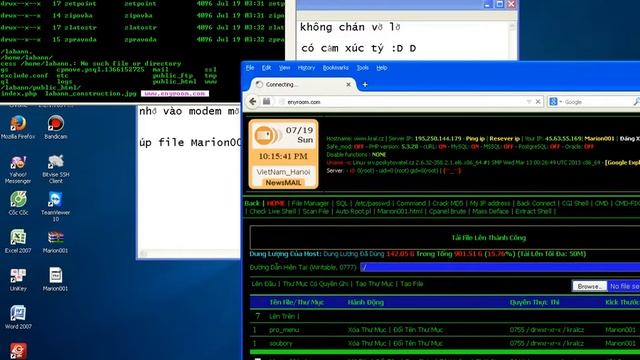Click the vertical scrollbar in top Notepad window
640x360 pixels.
[x=512, y=41]
